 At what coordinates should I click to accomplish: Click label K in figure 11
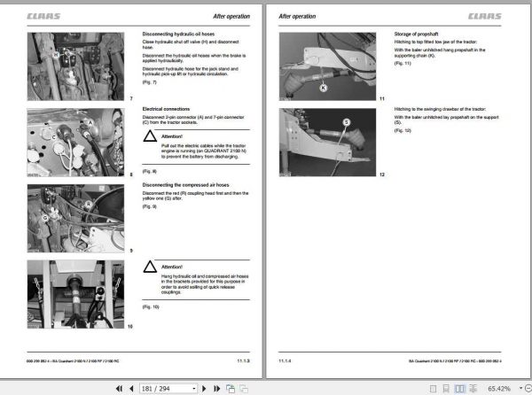324,88
